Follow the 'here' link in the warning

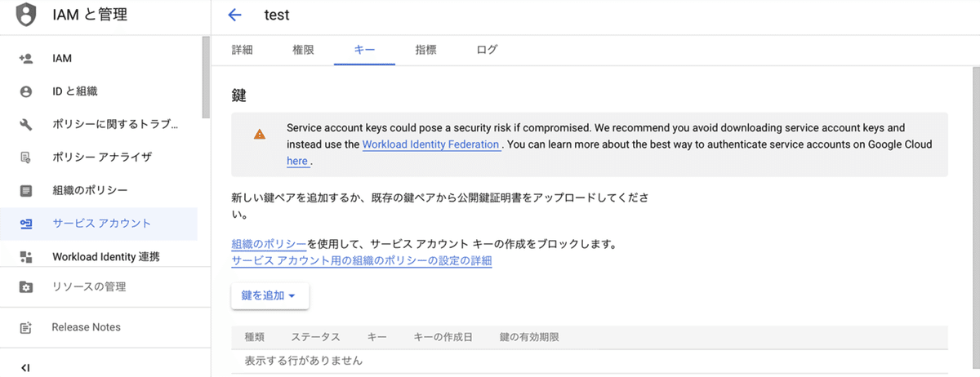298,162
